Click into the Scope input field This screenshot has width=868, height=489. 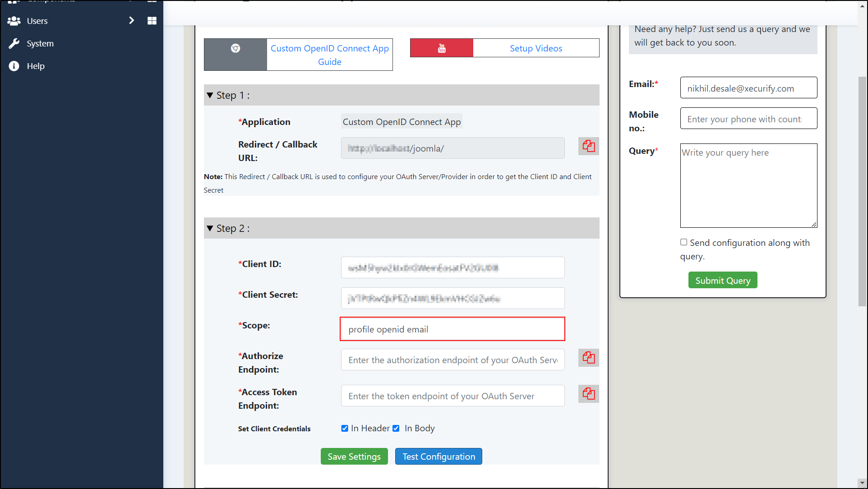coord(452,329)
